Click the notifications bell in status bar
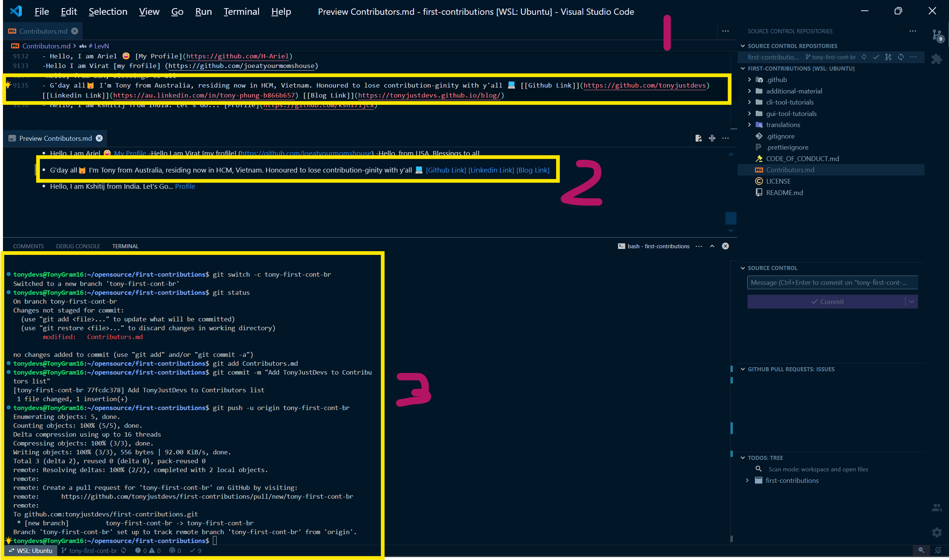 938,550
